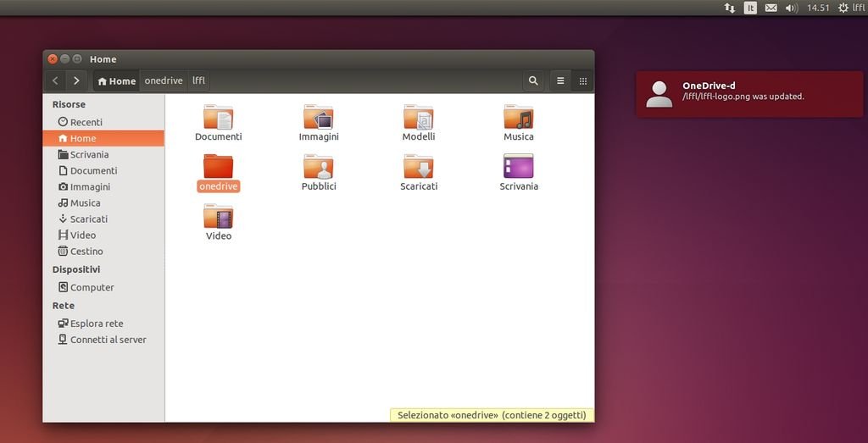The image size is (868, 443).
Task: Open the system session gear menu
Action: pyautogui.click(x=843, y=8)
